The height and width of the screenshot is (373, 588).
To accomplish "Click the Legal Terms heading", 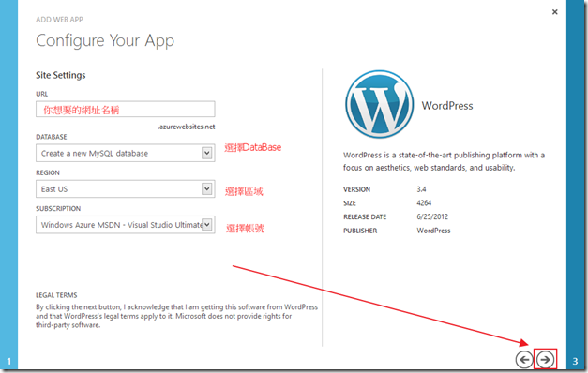I will (x=56, y=295).
